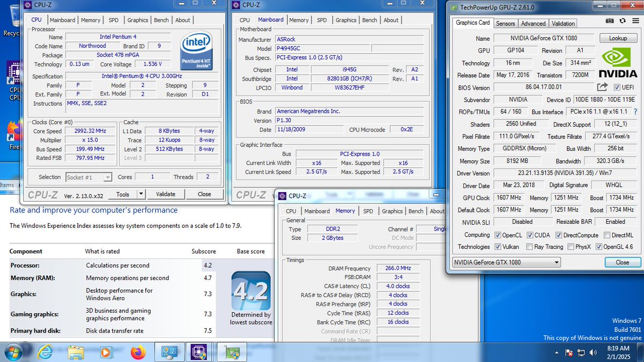Toggle the DirectCompute checkbox
The height and width of the screenshot is (362, 644).
[x=559, y=235]
